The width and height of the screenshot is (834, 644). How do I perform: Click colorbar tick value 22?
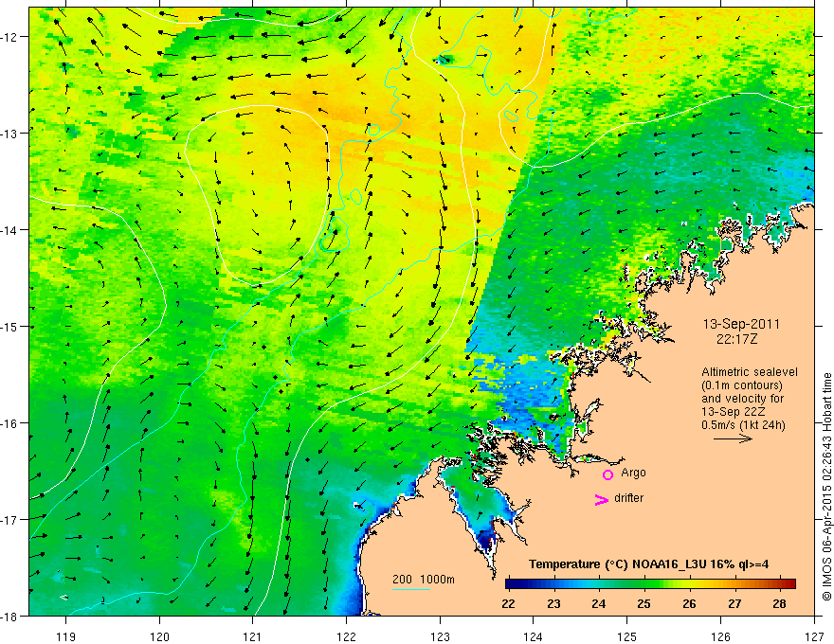coord(508,604)
